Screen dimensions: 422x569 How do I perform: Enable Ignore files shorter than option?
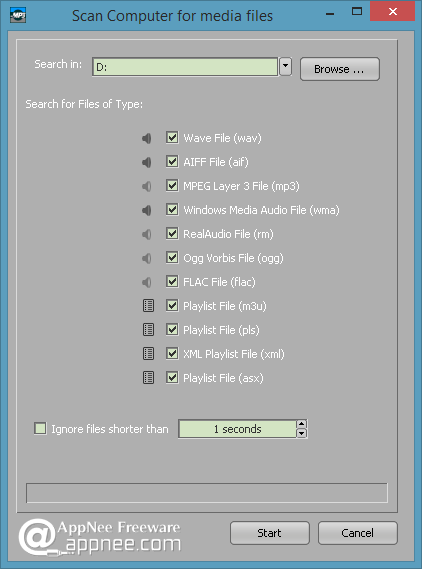tap(40, 428)
